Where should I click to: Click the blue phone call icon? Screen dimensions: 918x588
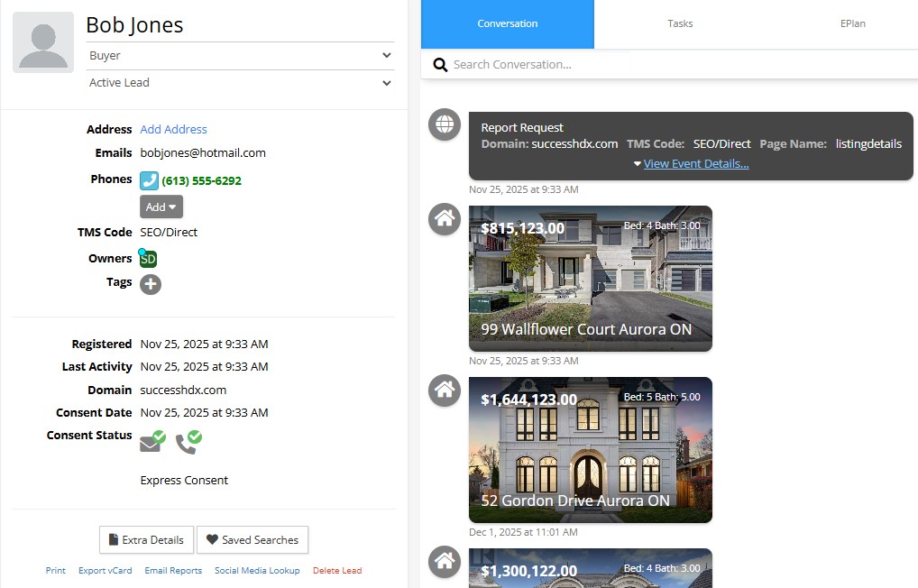coord(149,180)
